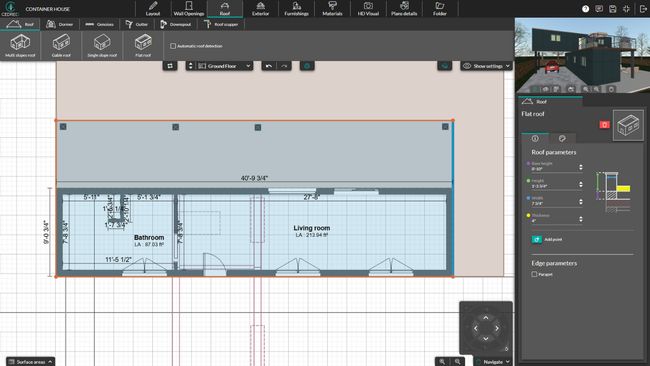The height and width of the screenshot is (366, 650).
Task: Open the Wall Openings step
Action: tap(189, 9)
